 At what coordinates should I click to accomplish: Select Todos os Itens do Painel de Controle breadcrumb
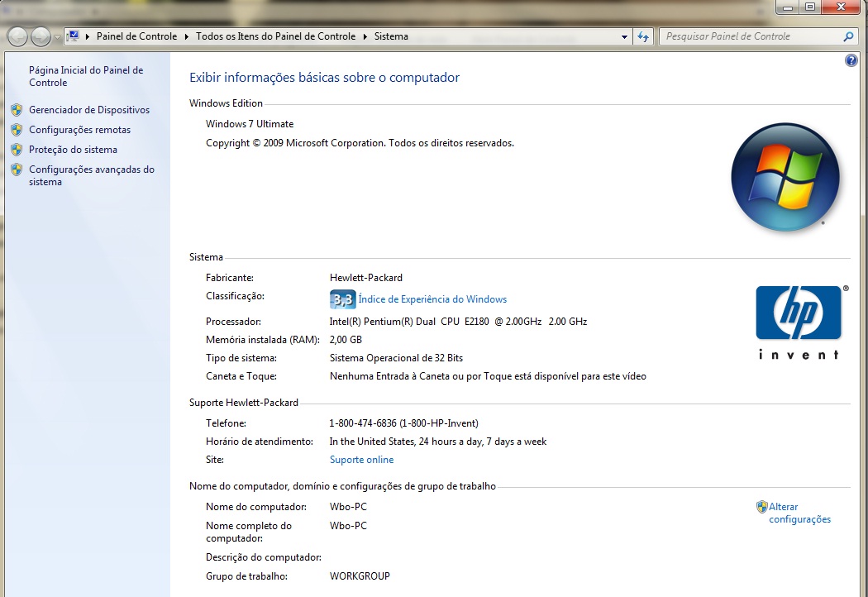tap(275, 36)
